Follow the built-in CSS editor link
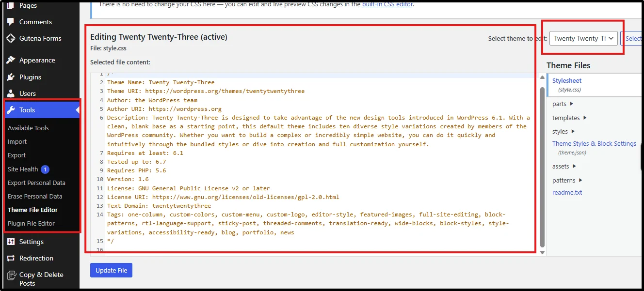The height and width of the screenshot is (291, 644). 387,4
